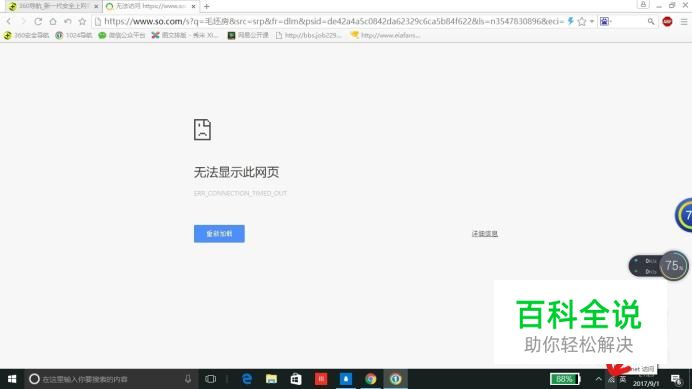692x389 pixels.
Task: Open a new tab with plus button
Action: point(207,7)
